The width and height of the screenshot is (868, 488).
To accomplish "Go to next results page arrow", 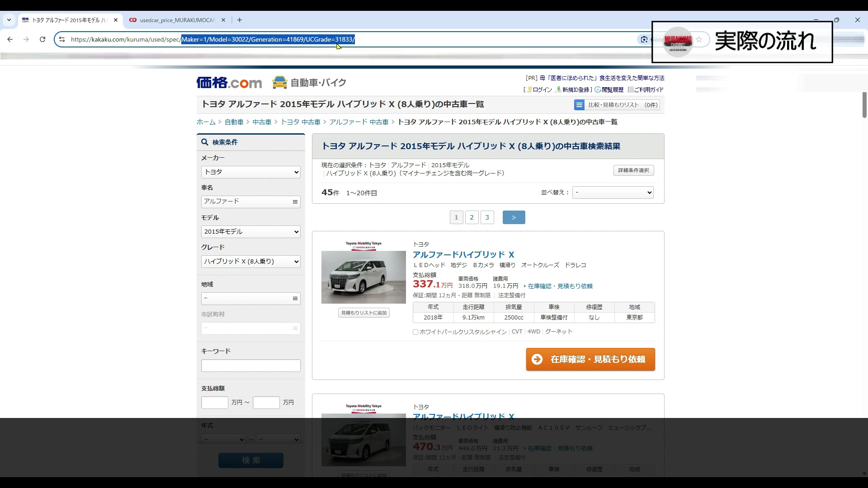I will pos(514,217).
